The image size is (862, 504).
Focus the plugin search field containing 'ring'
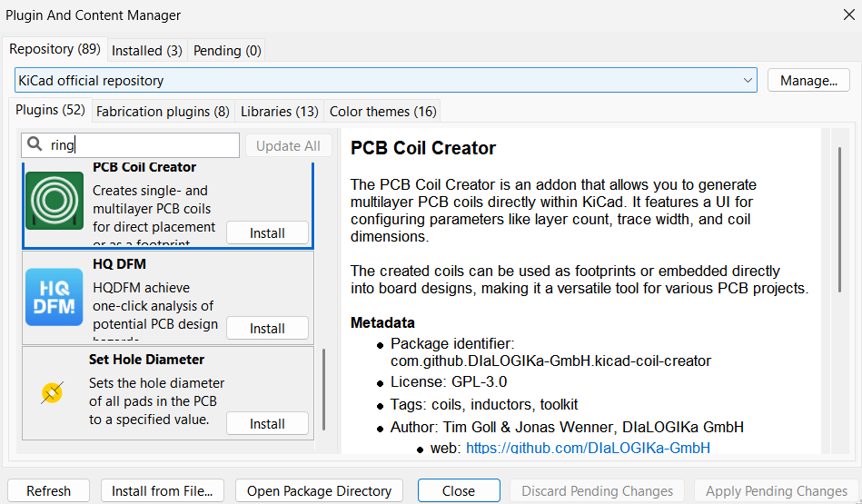[x=130, y=145]
